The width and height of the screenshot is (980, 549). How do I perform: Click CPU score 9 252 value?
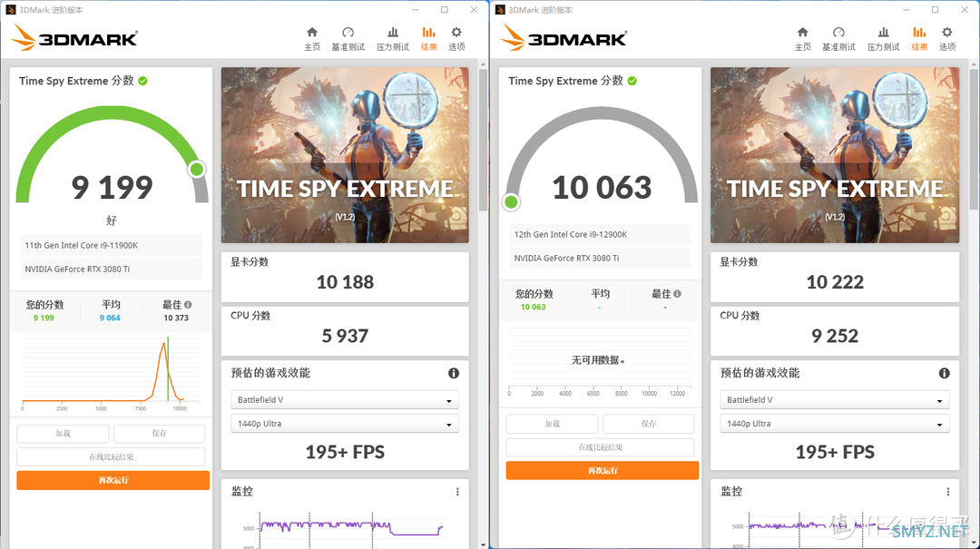pos(835,337)
